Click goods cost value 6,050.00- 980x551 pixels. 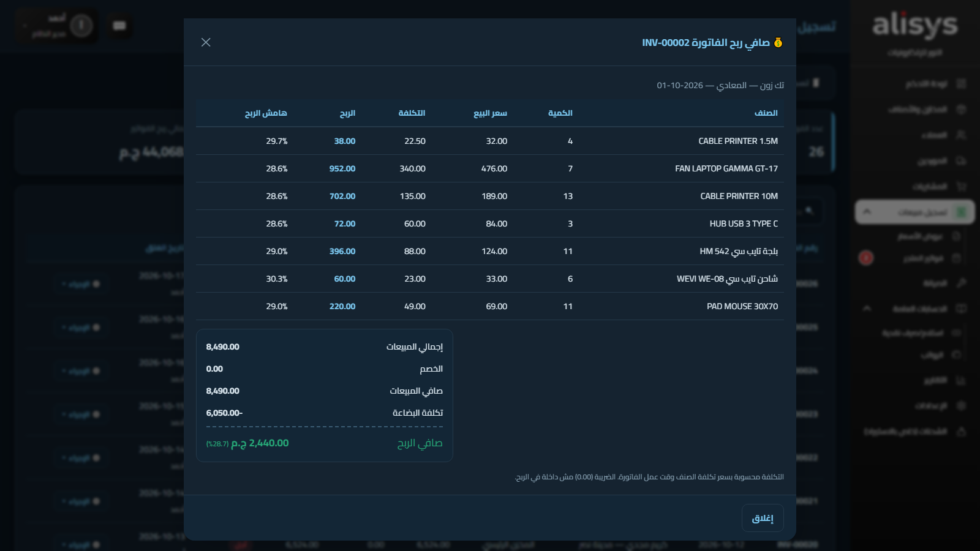tap(224, 413)
